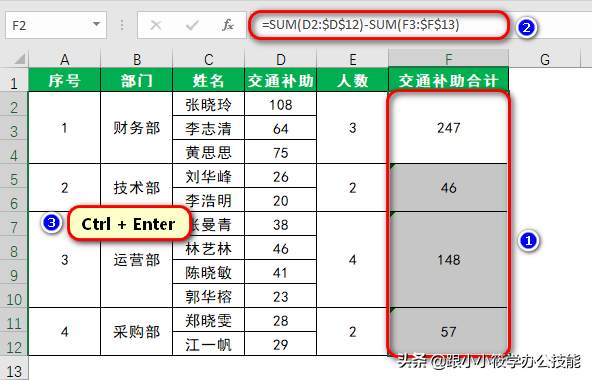
Task: Click the headcount cell for 财务部
Action: pyautogui.click(x=352, y=128)
